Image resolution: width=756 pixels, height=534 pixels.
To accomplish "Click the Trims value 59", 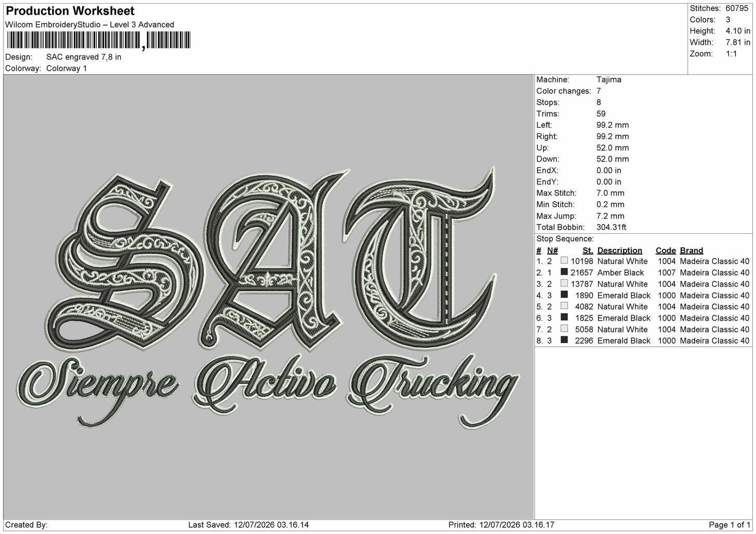I will [x=601, y=113].
